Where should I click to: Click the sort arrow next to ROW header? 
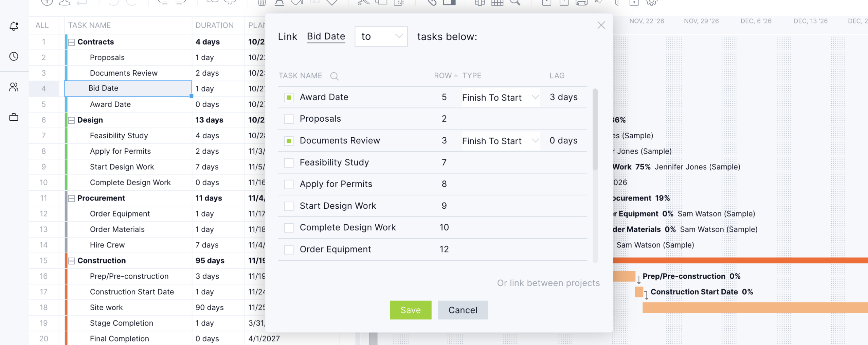(456, 75)
